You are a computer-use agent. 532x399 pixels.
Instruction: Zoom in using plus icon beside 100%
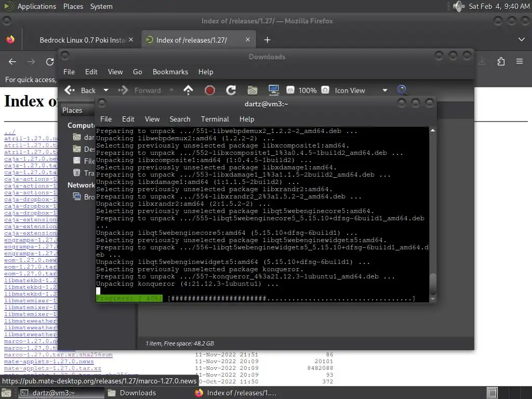(x=325, y=90)
